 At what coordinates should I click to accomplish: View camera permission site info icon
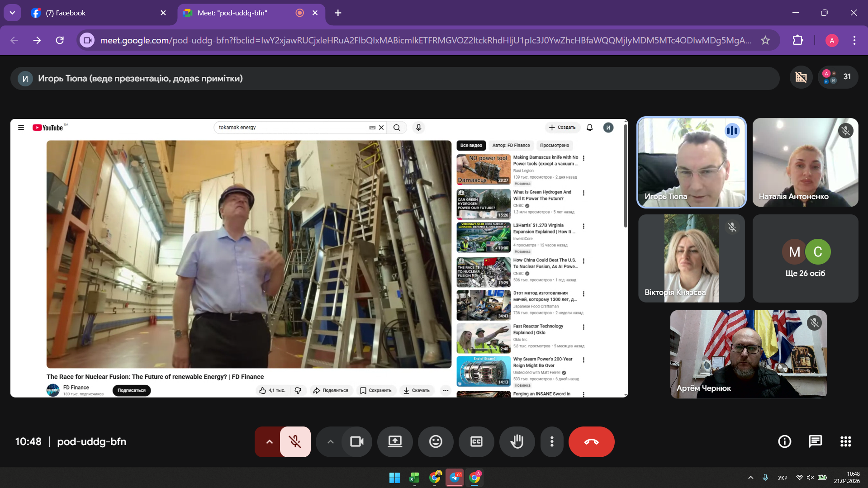(87, 40)
